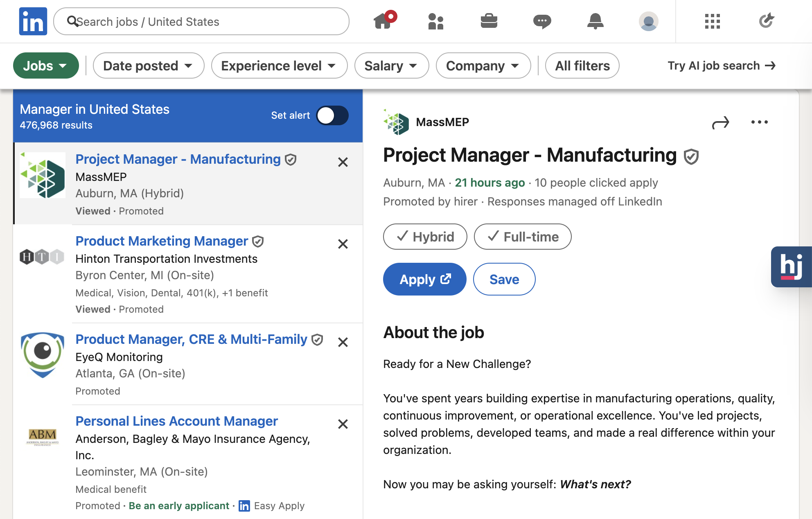Toggle the Set alert switch
Image resolution: width=812 pixels, height=519 pixels.
click(332, 115)
